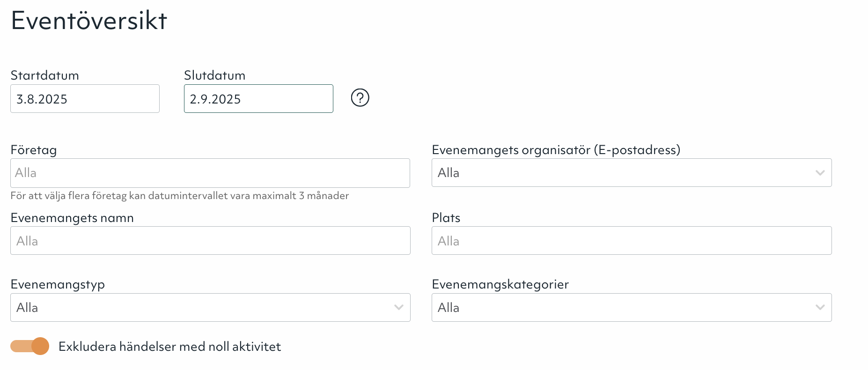Image resolution: width=868 pixels, height=370 pixels.
Task: Click into the Slutdatum date field
Action: [x=258, y=99]
